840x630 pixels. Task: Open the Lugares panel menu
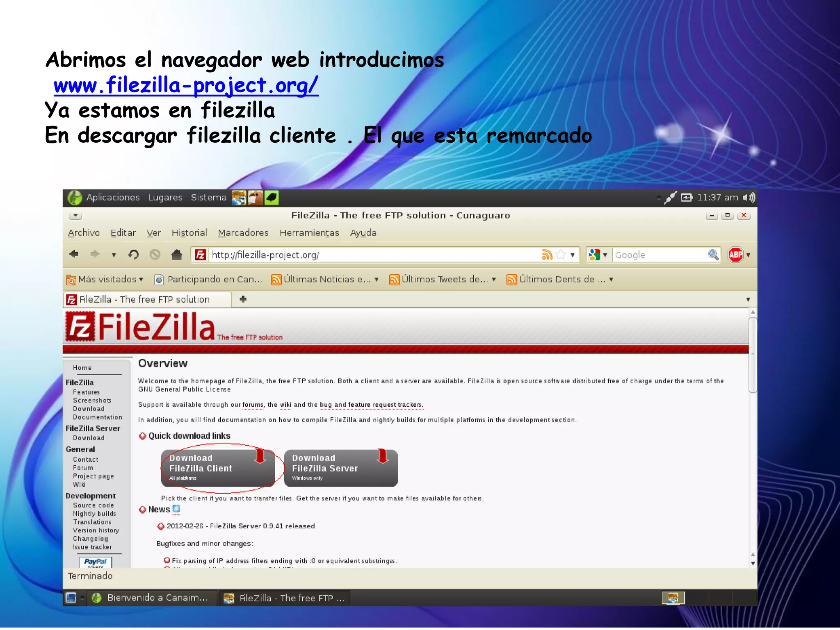(x=165, y=197)
